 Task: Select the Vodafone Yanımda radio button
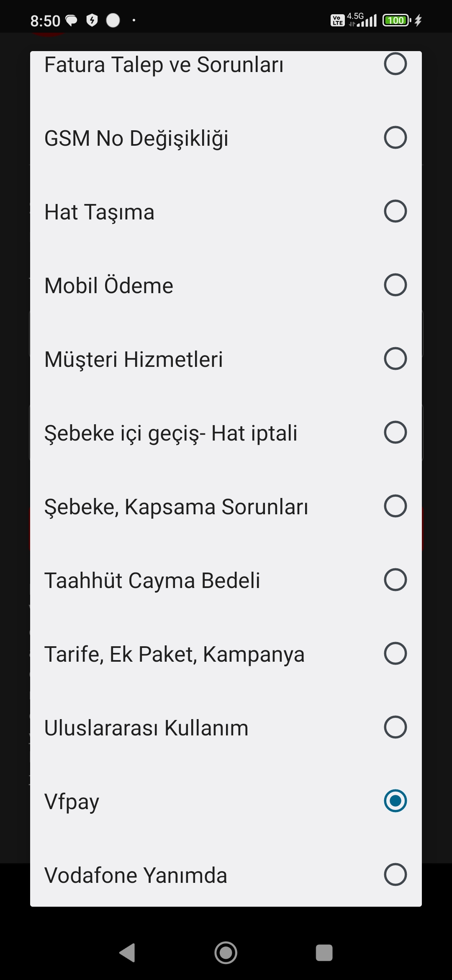click(x=395, y=874)
